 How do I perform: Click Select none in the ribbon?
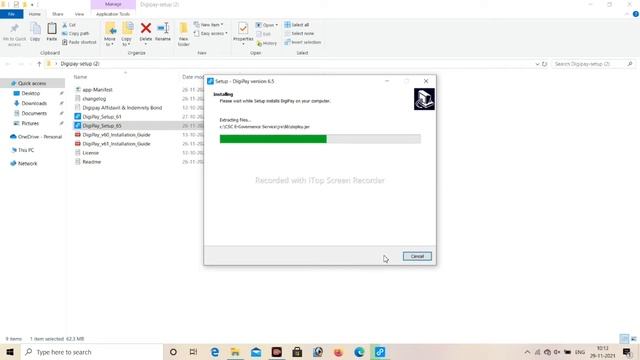point(299,33)
